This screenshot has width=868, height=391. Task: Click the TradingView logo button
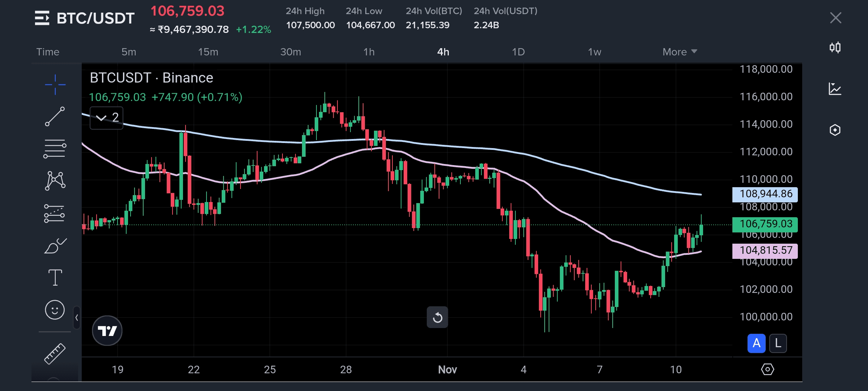coord(107,331)
